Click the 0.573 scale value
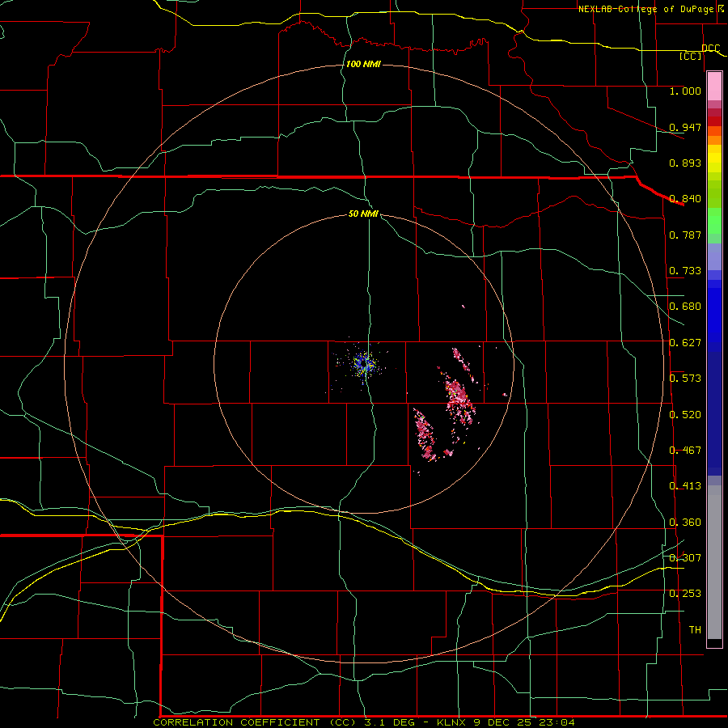The height and width of the screenshot is (728, 728). tap(685, 379)
